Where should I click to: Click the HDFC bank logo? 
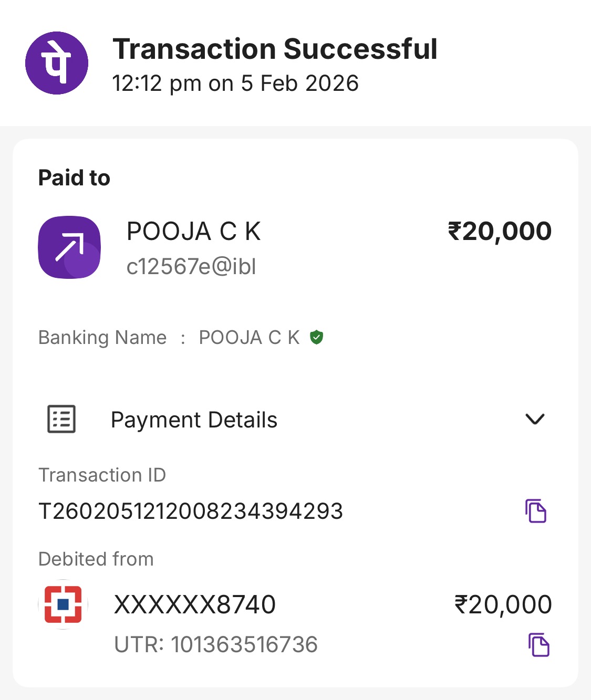64,604
